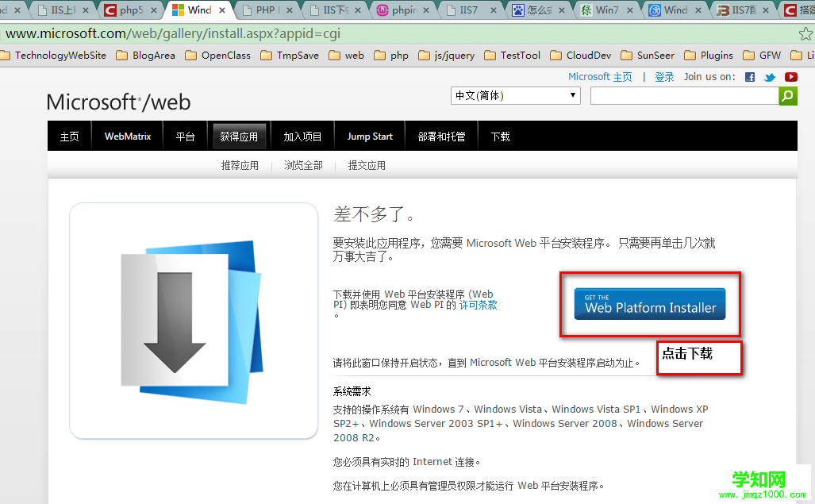Screen dimensions: 815x504
Task: Switch to the phpir browser tab
Action: click(x=403, y=10)
